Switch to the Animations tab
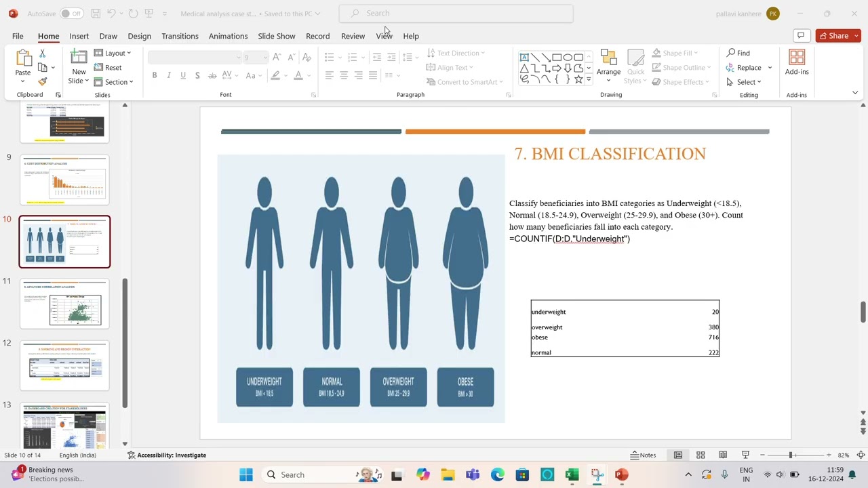Viewport: 868px width, 488px height. coord(228,36)
